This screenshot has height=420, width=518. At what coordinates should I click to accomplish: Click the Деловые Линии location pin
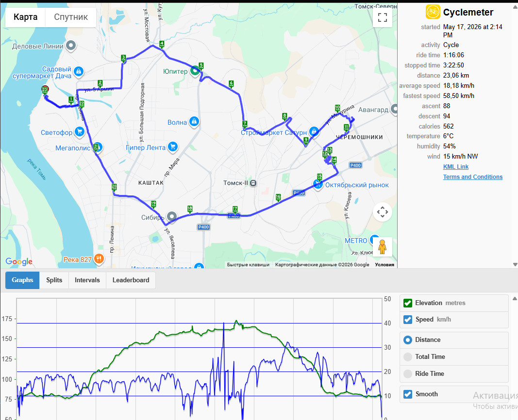tap(71, 46)
